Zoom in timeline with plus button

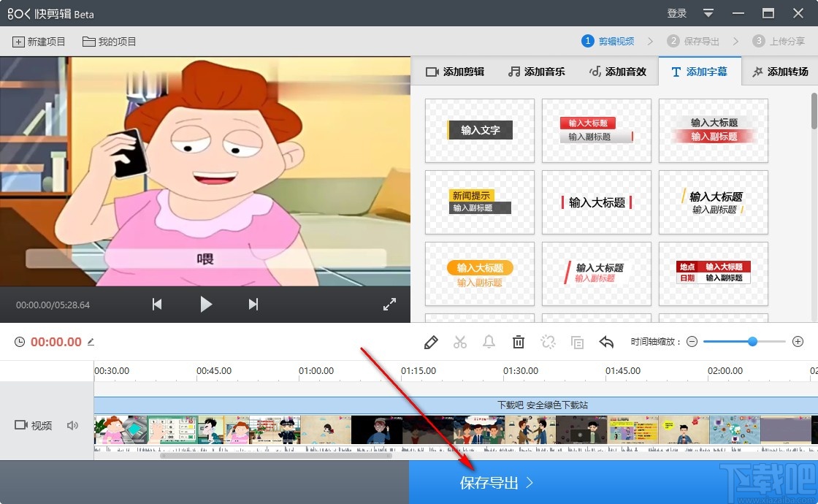click(x=798, y=342)
